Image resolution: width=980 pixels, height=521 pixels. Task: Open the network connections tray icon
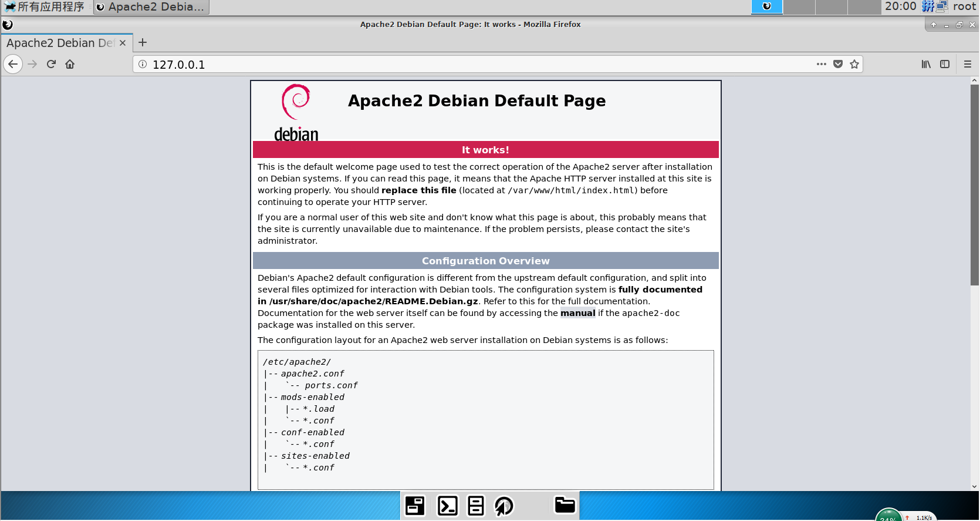pyautogui.click(x=942, y=6)
